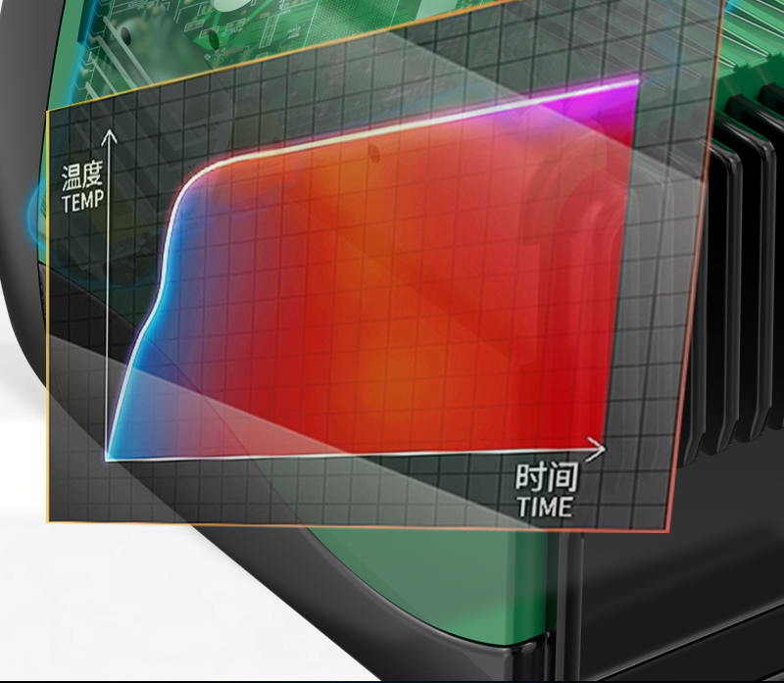Select the chart origin at axes intersection
This screenshot has width=784, height=683.
pos(107,458)
